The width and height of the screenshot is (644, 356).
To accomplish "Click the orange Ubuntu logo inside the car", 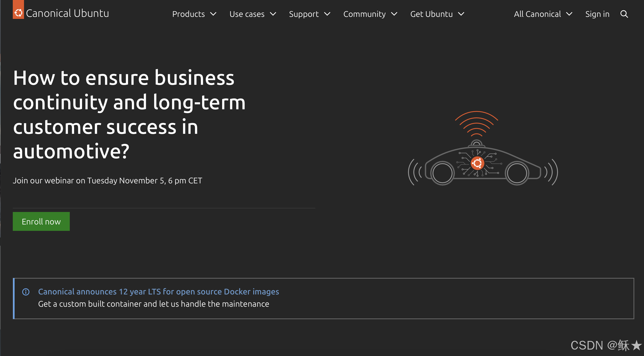I will [x=477, y=163].
